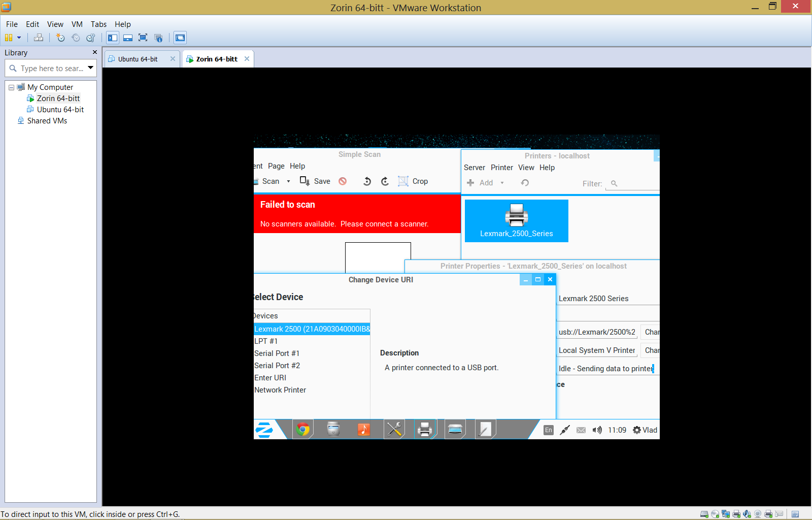
Task: Take a snapshot of this virtual machine
Action: click(60, 38)
